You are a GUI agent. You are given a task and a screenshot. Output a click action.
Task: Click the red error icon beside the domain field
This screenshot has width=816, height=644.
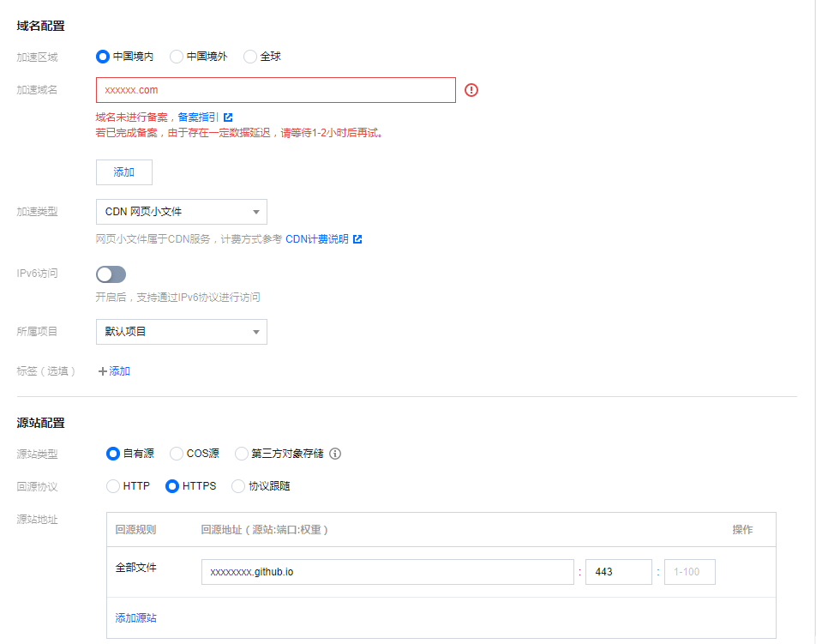tap(470, 89)
